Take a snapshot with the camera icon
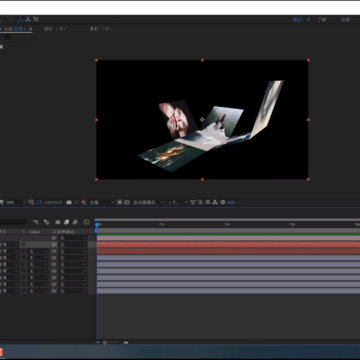Viewport: 360px width, 360px height. click(69, 202)
